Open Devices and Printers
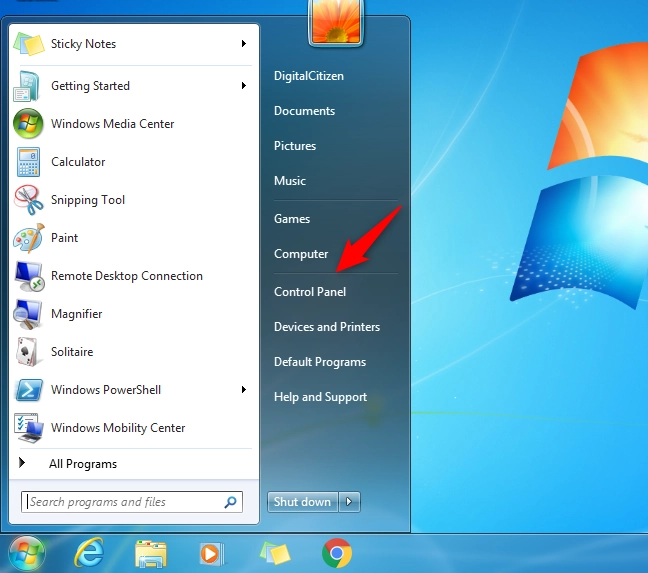The image size is (648, 573). tap(327, 327)
